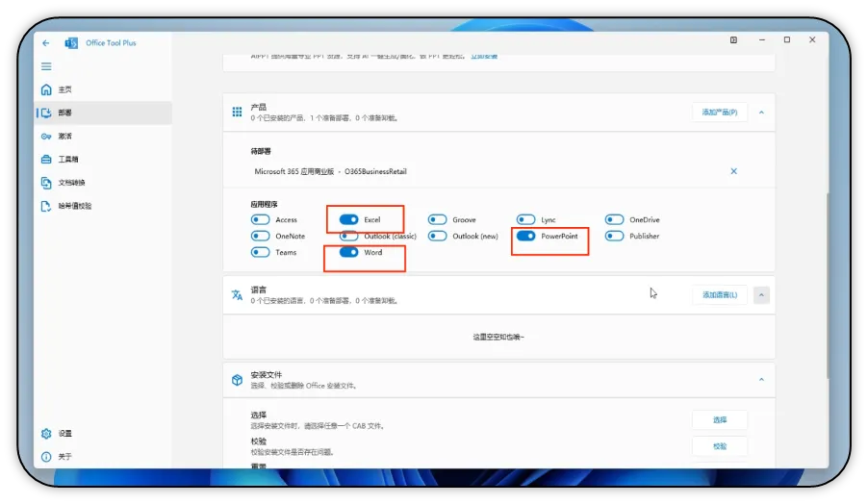The height and width of the screenshot is (504, 868).
Task: Enable the OneDrive toggle
Action: click(x=615, y=219)
